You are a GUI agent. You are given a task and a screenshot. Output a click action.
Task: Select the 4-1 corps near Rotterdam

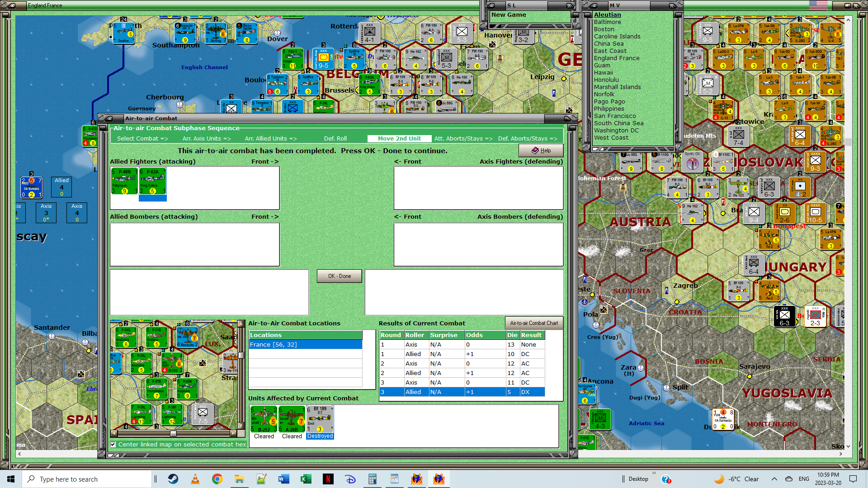pyautogui.click(x=369, y=33)
